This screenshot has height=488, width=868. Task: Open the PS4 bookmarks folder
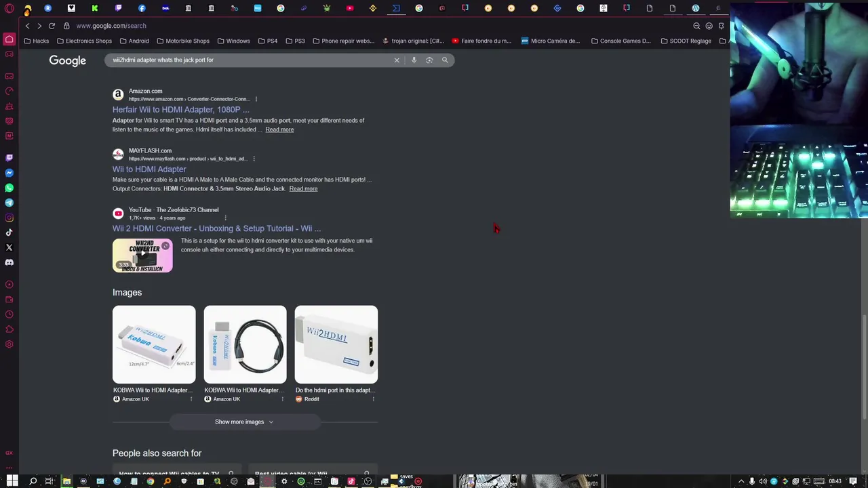click(268, 41)
